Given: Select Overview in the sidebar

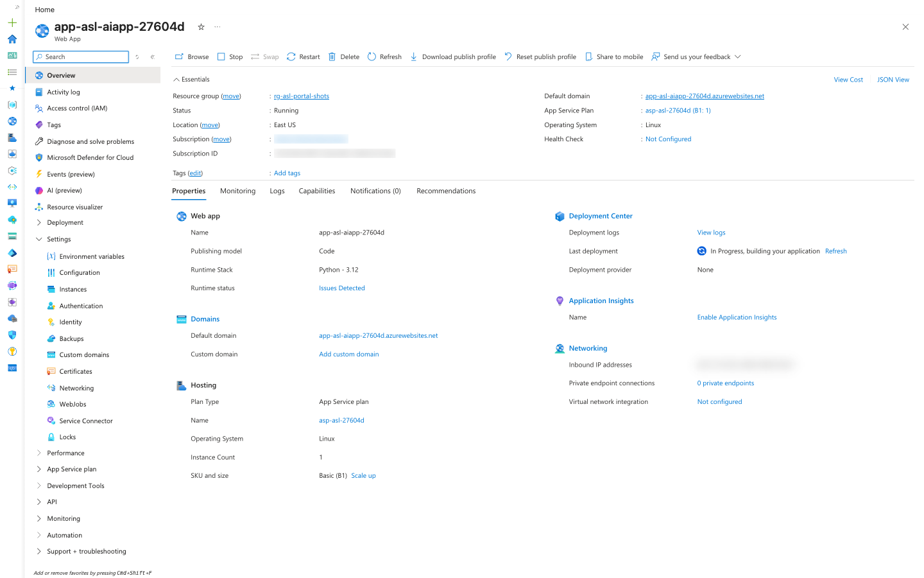Looking at the screenshot, I should point(93,75).
